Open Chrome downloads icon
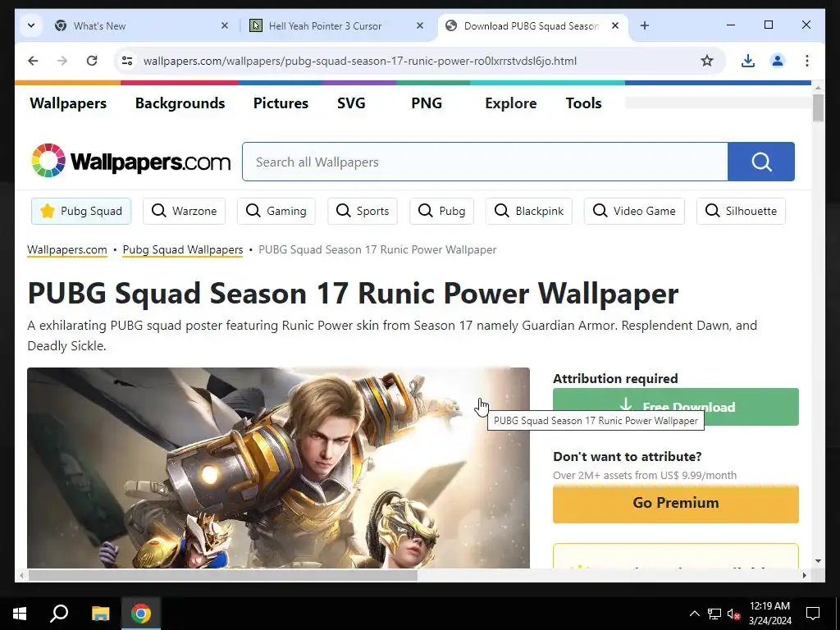The width and height of the screenshot is (840, 630). click(748, 61)
